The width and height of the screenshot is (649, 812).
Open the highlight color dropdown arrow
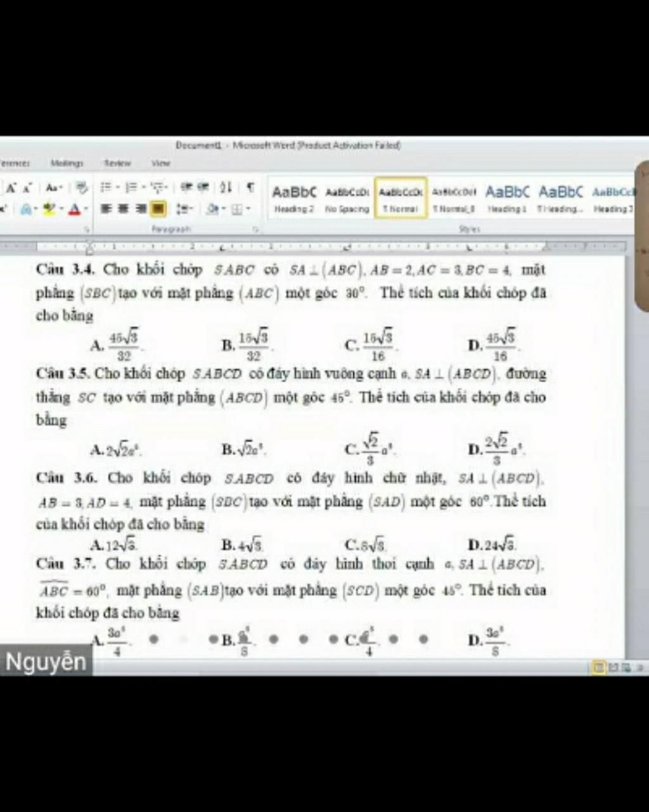click(61, 208)
